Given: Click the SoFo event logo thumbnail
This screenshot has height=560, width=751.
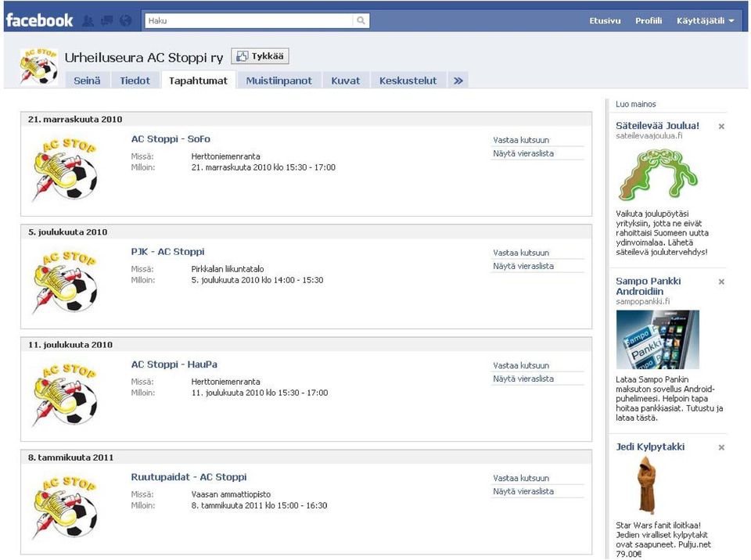Looking at the screenshot, I should coord(65,169).
